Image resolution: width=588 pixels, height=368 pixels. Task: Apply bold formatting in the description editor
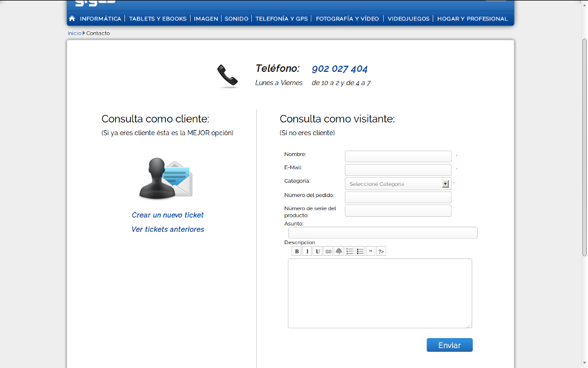[296, 251]
